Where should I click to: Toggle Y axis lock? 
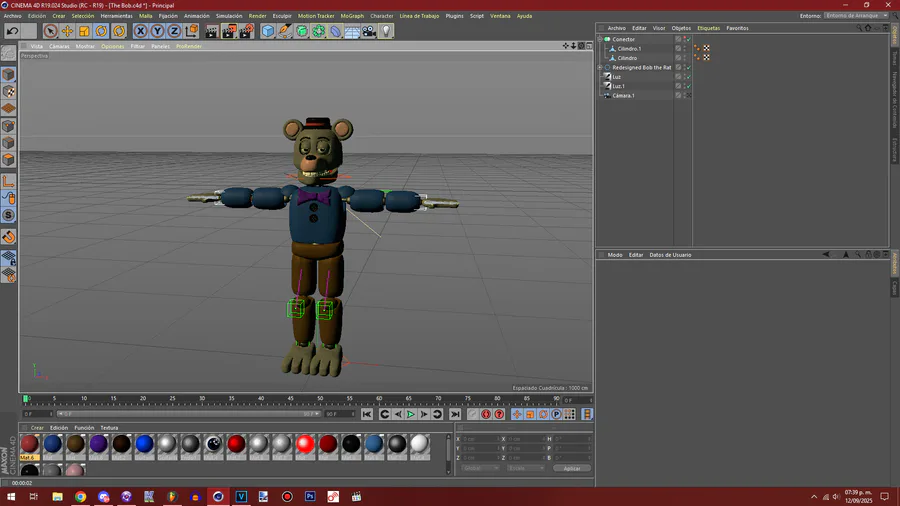click(157, 31)
